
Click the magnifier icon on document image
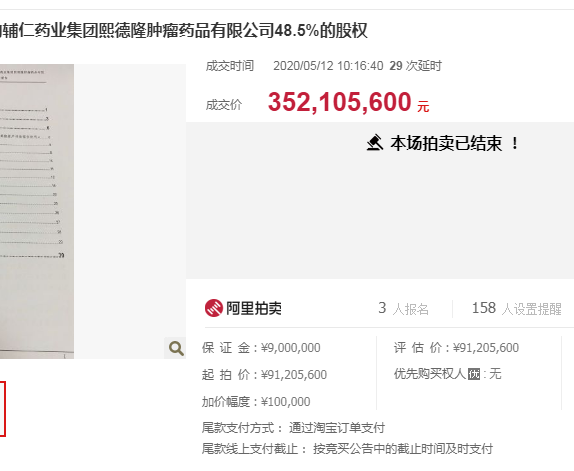[x=176, y=348]
